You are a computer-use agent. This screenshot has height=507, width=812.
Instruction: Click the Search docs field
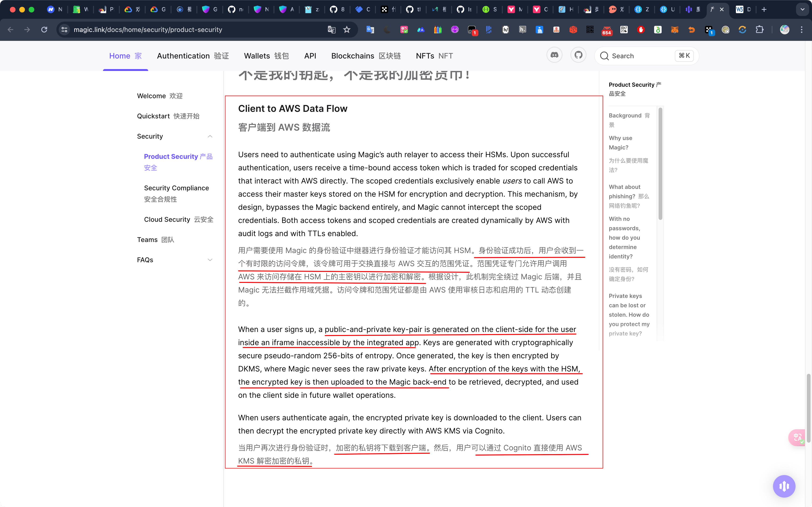[x=646, y=56]
